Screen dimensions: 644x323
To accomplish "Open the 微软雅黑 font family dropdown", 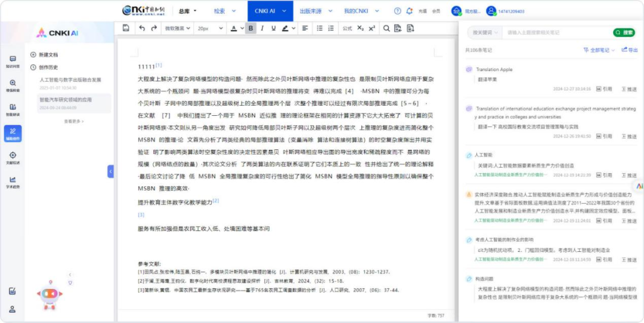I will tap(177, 28).
